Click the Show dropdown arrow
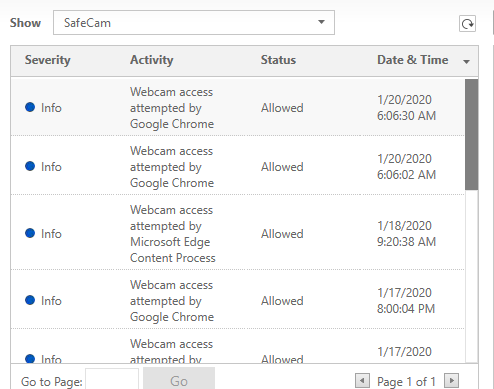 321,22
